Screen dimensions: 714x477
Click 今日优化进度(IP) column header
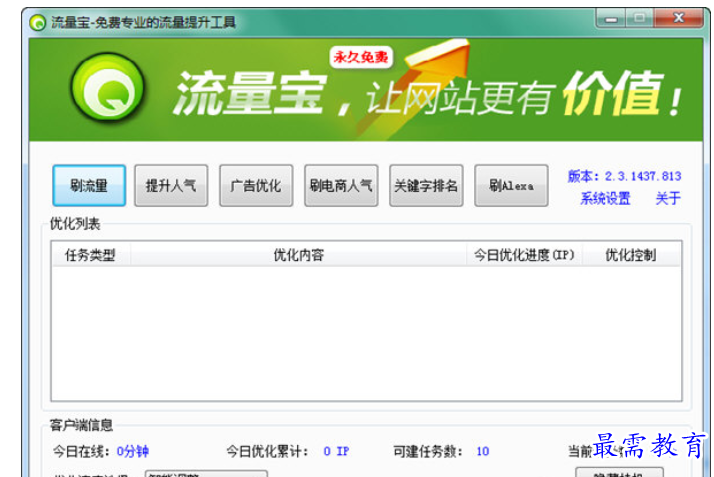pos(524,255)
